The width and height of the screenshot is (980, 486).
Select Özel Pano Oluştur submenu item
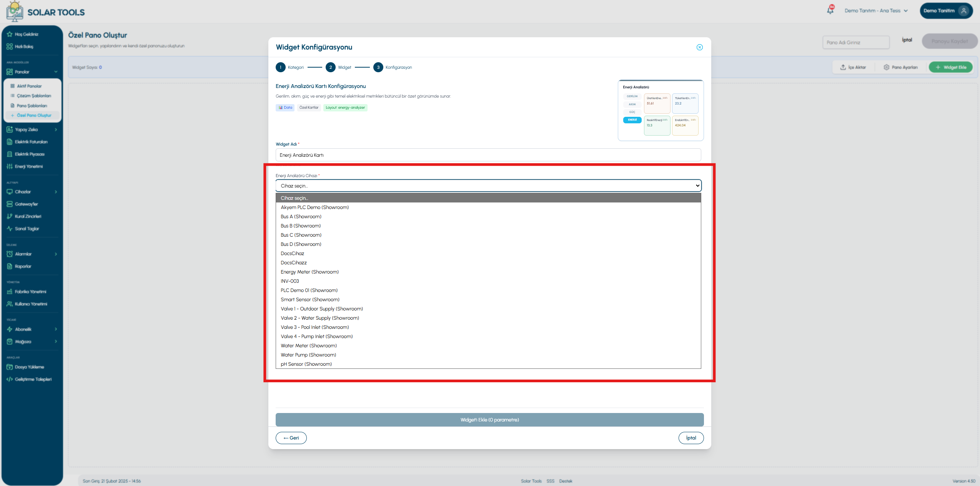click(32, 115)
